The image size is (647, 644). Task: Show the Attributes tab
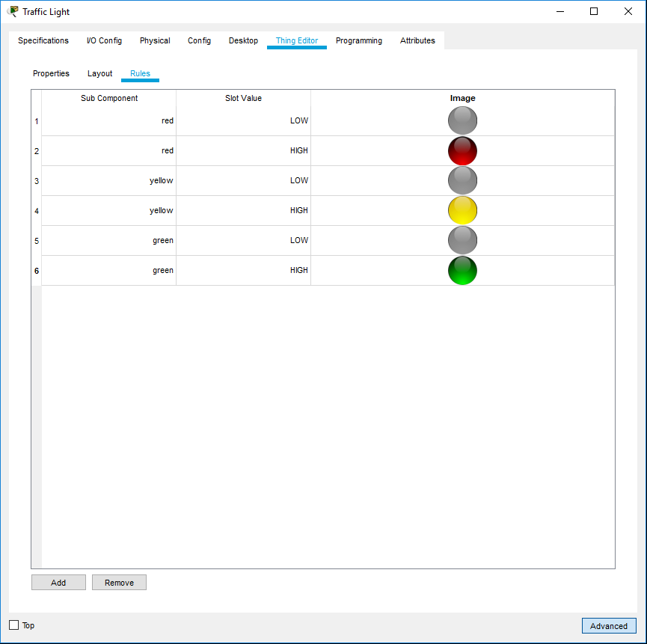point(417,40)
